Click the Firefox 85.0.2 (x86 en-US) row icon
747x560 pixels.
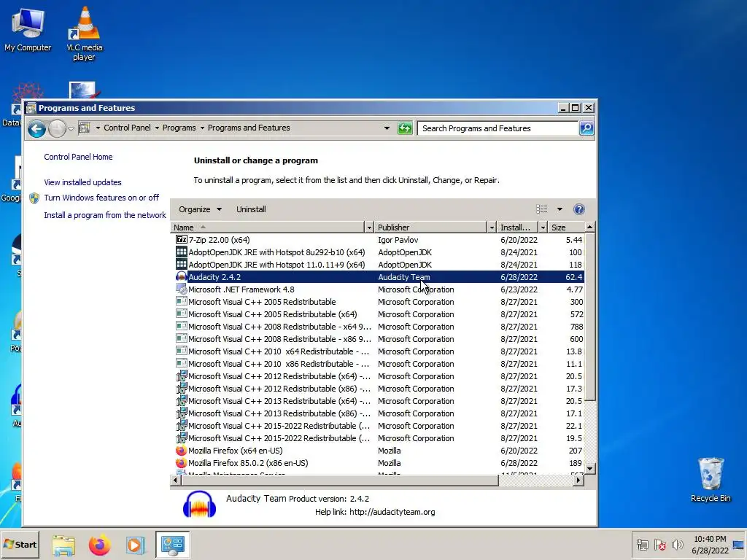pos(181,463)
